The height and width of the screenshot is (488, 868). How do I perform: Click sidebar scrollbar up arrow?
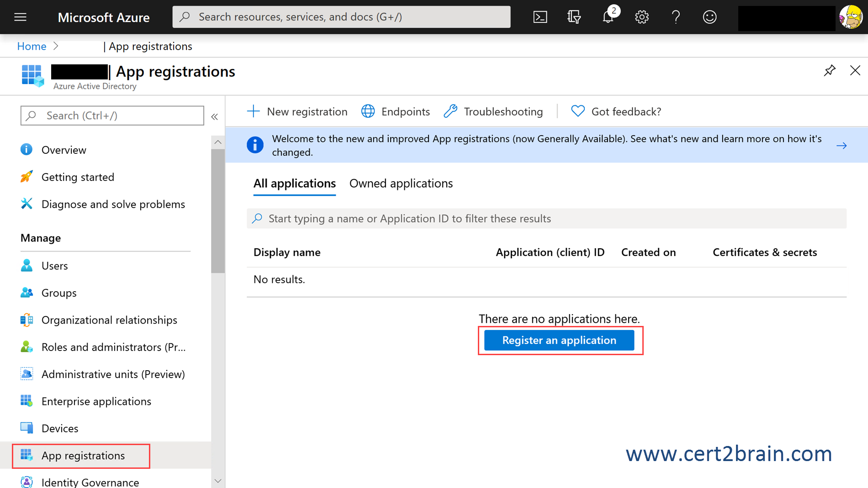tap(218, 142)
